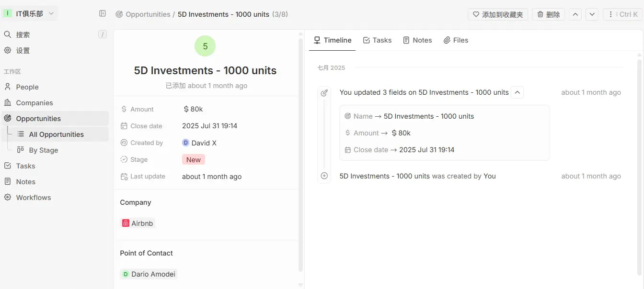Viewport: 644px width, 289px height.
Task: Click the search magnifier icon in sidebar
Action: tap(8, 34)
